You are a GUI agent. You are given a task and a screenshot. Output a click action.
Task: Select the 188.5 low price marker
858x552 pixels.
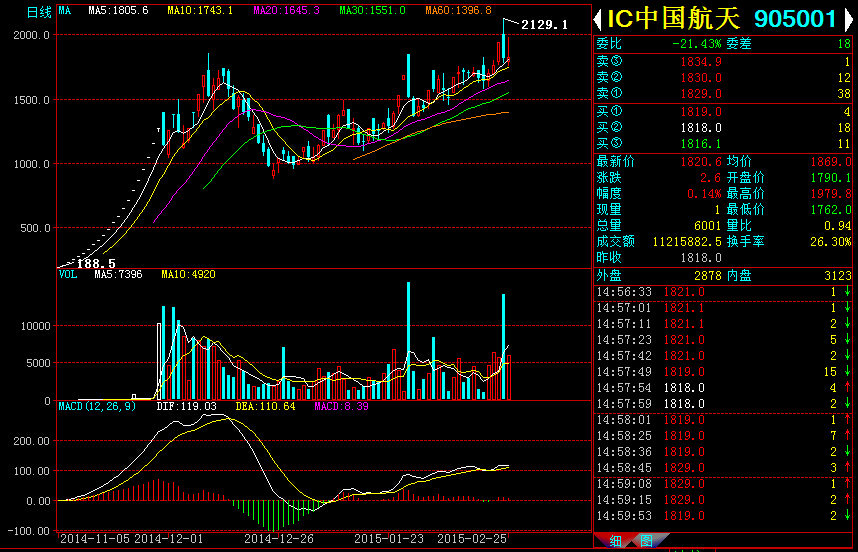(96, 264)
